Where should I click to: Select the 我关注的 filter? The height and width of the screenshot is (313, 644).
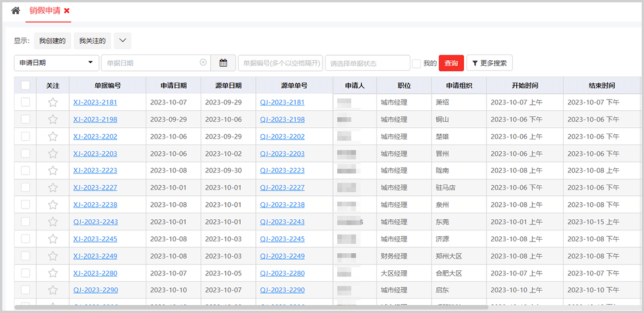click(93, 40)
